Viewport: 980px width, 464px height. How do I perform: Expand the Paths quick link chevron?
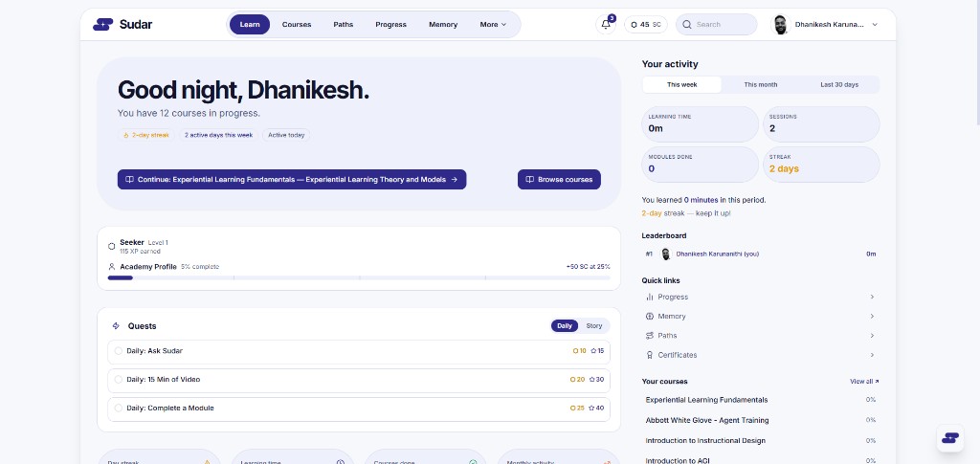[872, 336]
